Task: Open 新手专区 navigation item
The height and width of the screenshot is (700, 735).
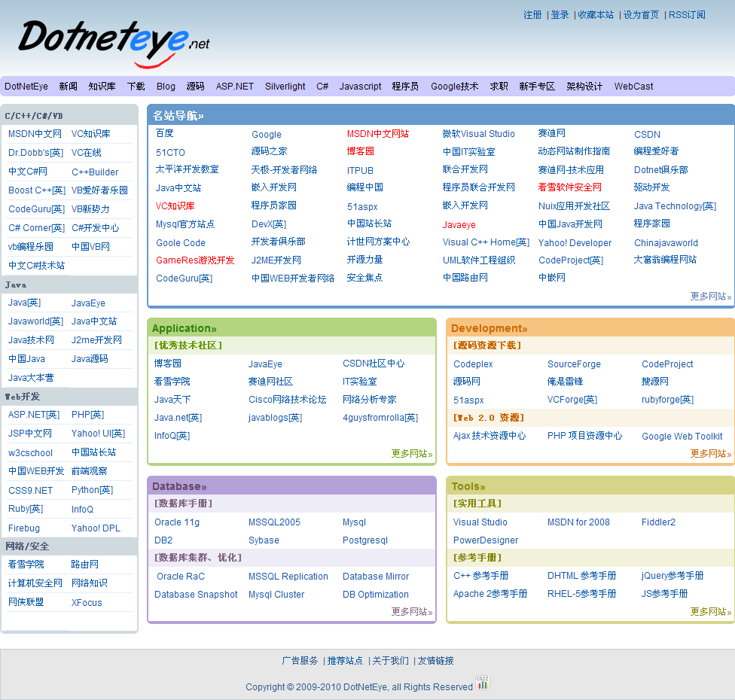Action: (x=537, y=87)
